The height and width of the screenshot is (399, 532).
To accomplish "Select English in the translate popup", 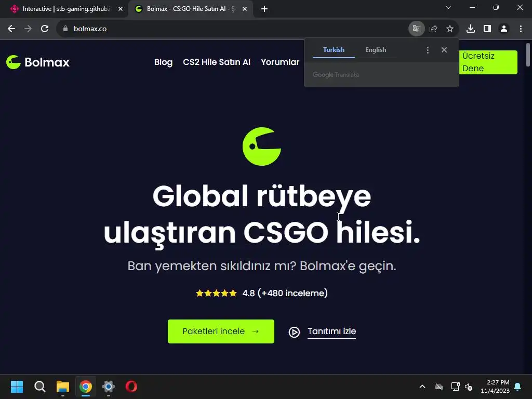I will [x=376, y=50].
